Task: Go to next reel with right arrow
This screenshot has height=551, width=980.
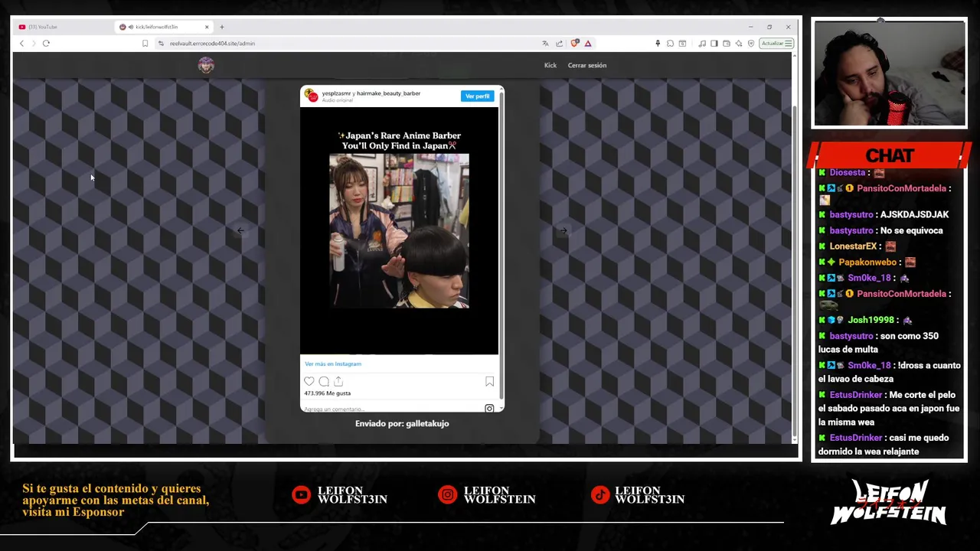Action: tap(563, 230)
